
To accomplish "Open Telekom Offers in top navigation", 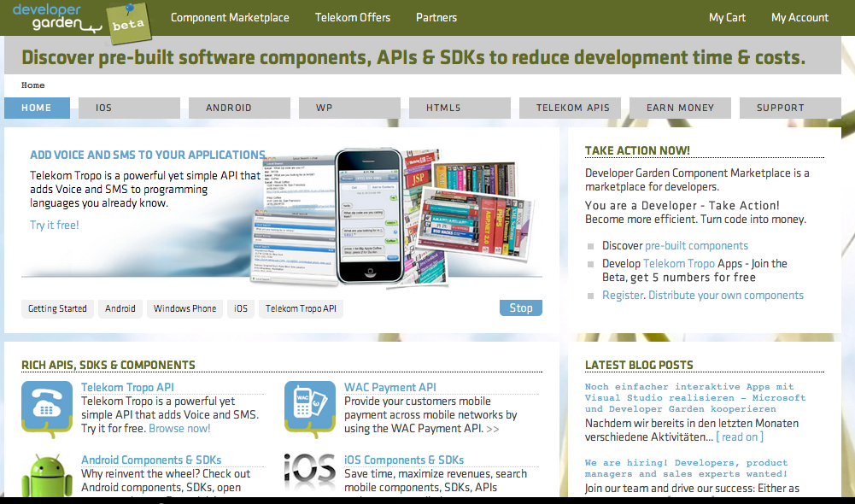I will (x=352, y=17).
